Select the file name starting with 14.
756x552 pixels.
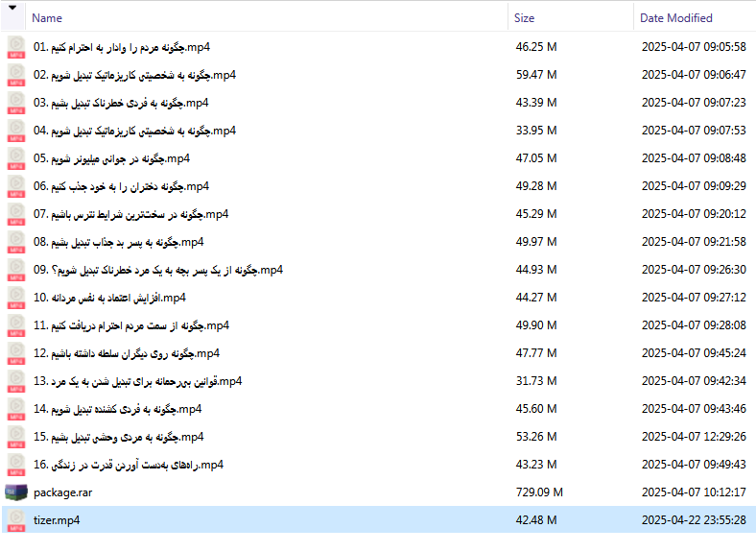pos(117,409)
